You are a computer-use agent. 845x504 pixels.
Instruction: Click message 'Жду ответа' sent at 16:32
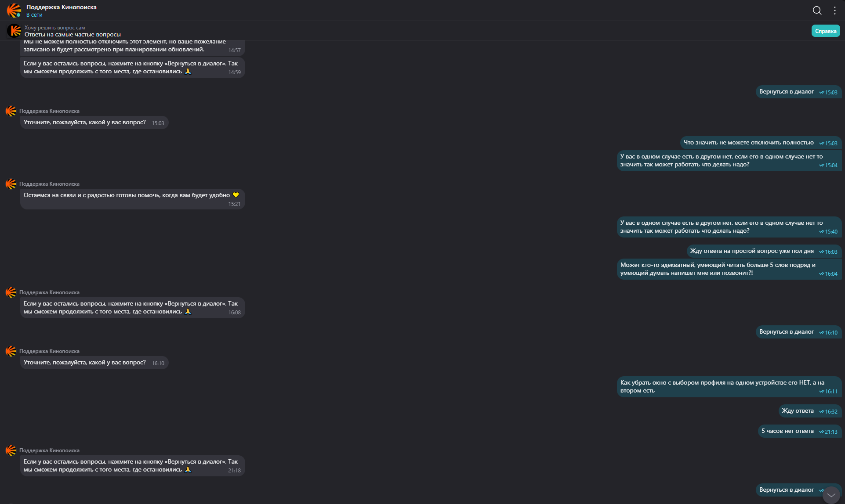[x=798, y=411]
